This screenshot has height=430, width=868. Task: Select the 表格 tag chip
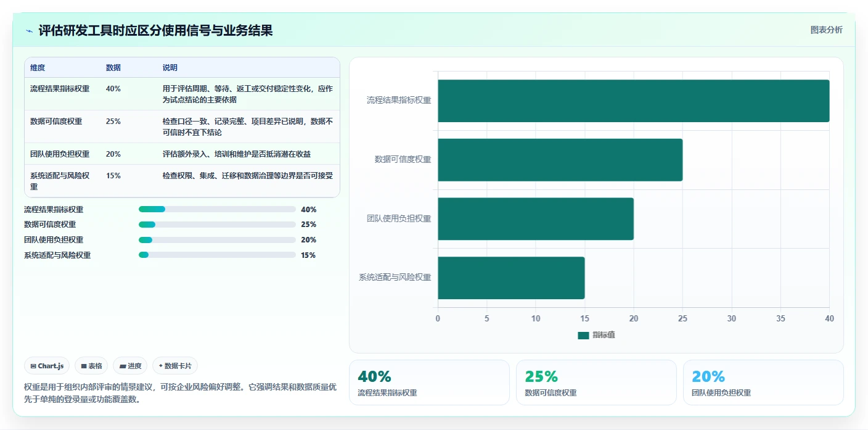click(x=91, y=366)
